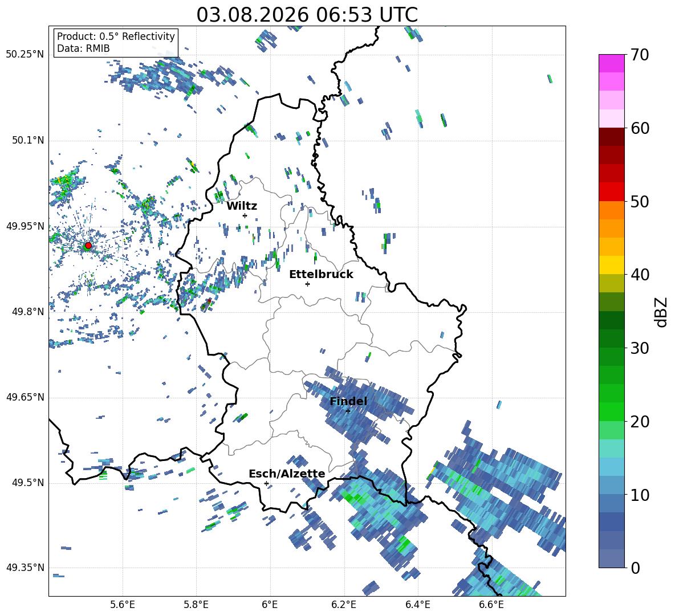This screenshot has height=616, width=675.
Task: Select the Esch/Alzette city label
Action: tap(287, 474)
